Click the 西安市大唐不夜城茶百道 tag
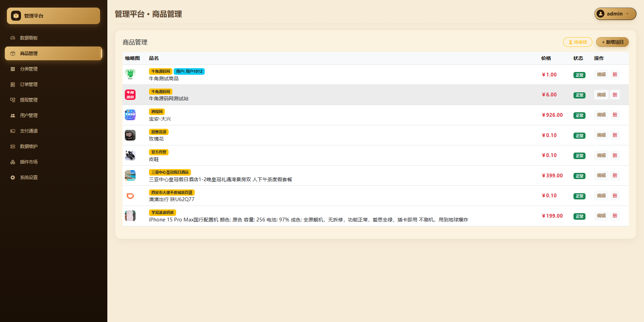The width and height of the screenshot is (644, 322). click(172, 193)
